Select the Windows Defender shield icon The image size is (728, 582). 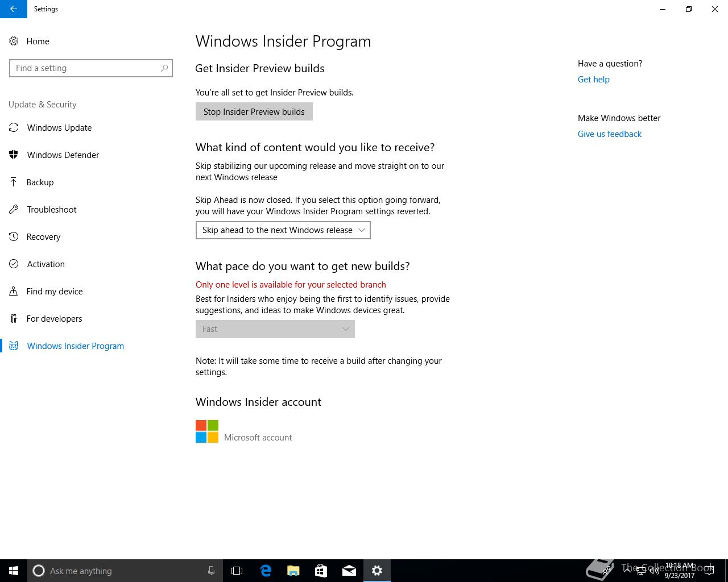coord(14,155)
